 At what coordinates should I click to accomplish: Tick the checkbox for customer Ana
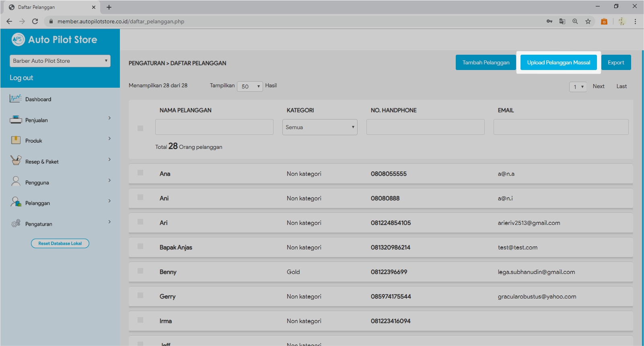click(x=140, y=173)
